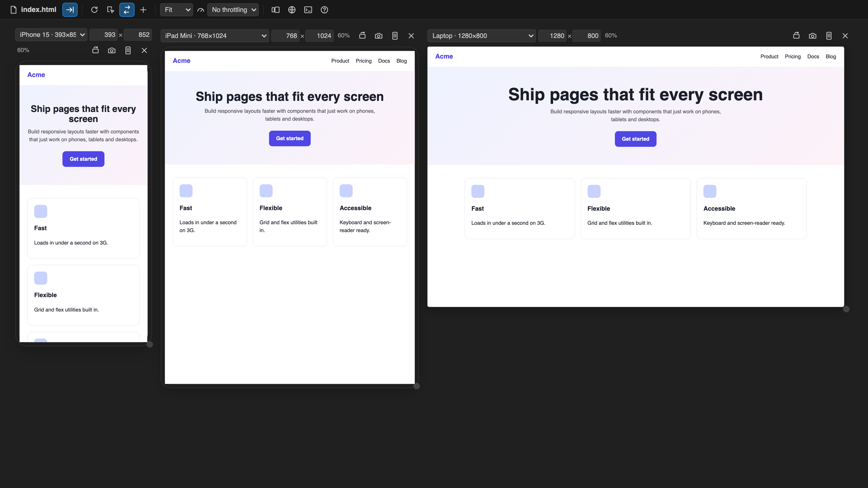Click the iPhone height field 852

click(x=138, y=35)
